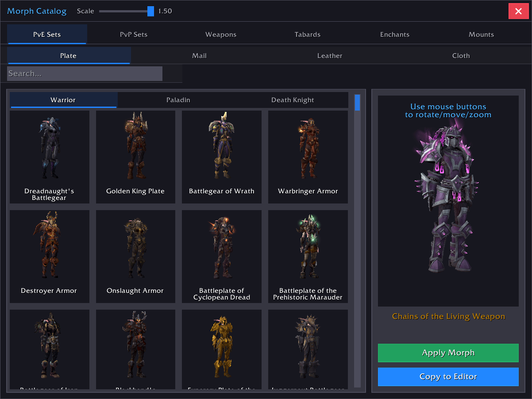
Task: Select the Mail armor type tab
Action: (x=199, y=56)
